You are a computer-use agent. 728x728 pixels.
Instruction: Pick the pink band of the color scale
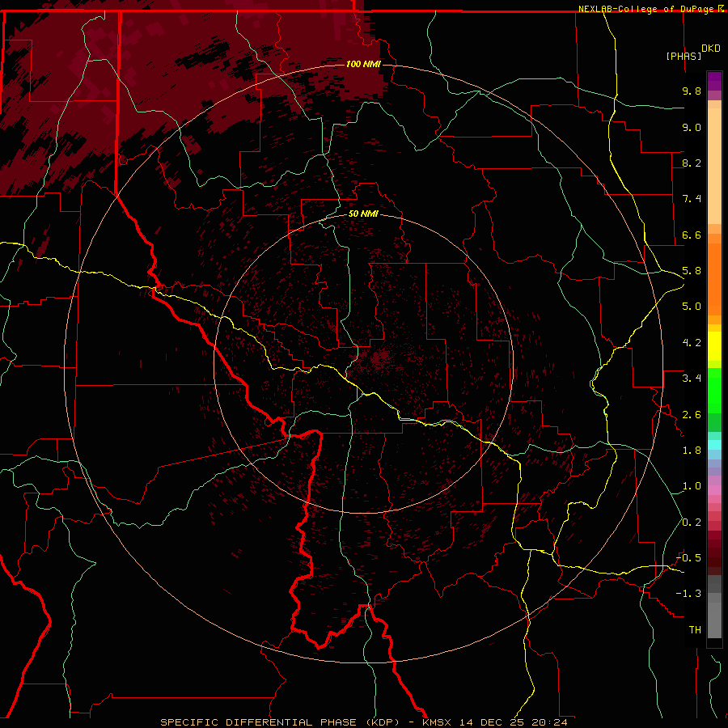pyautogui.click(x=714, y=490)
